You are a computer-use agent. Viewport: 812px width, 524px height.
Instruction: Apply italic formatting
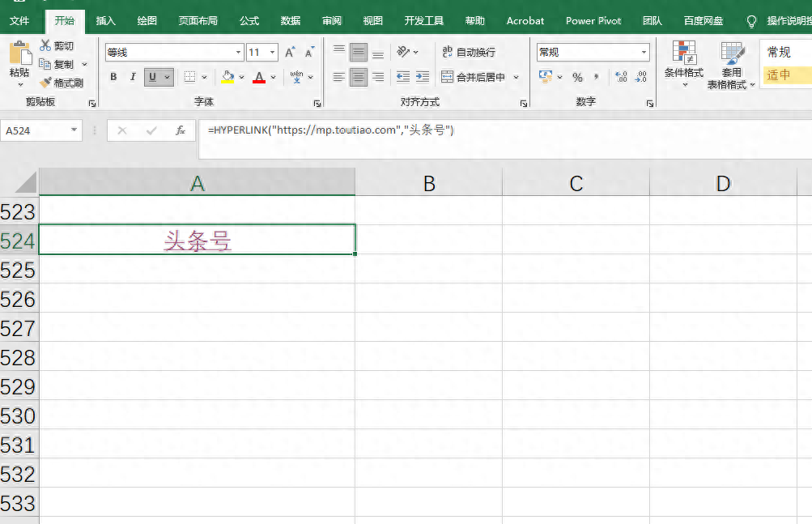[133, 77]
